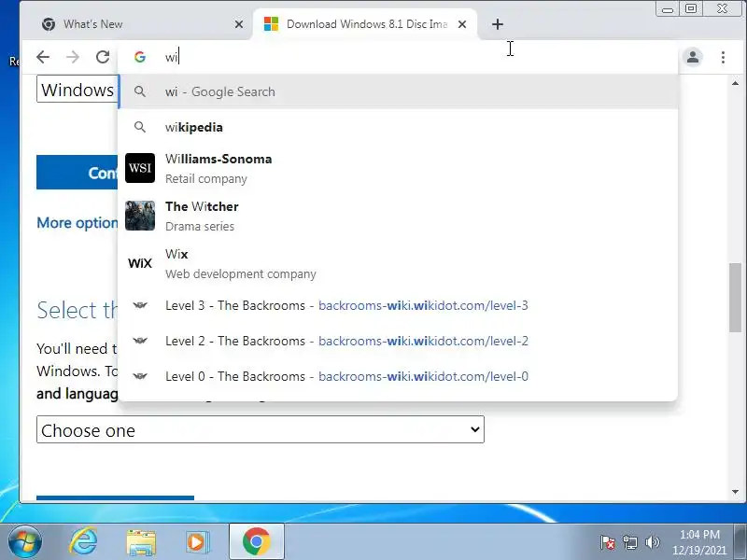747x560 pixels.
Task: Maximize the Chrome window
Action: pos(691,9)
